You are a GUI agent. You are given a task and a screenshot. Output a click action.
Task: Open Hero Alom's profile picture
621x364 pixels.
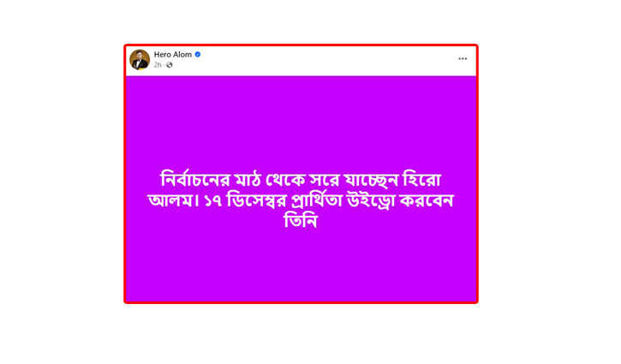click(140, 59)
